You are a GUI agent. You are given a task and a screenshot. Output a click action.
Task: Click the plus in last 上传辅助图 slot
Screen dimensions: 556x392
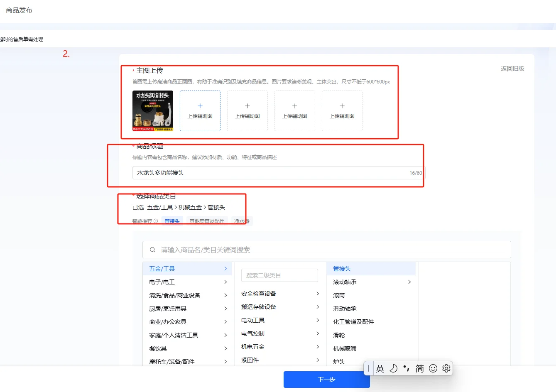342,106
